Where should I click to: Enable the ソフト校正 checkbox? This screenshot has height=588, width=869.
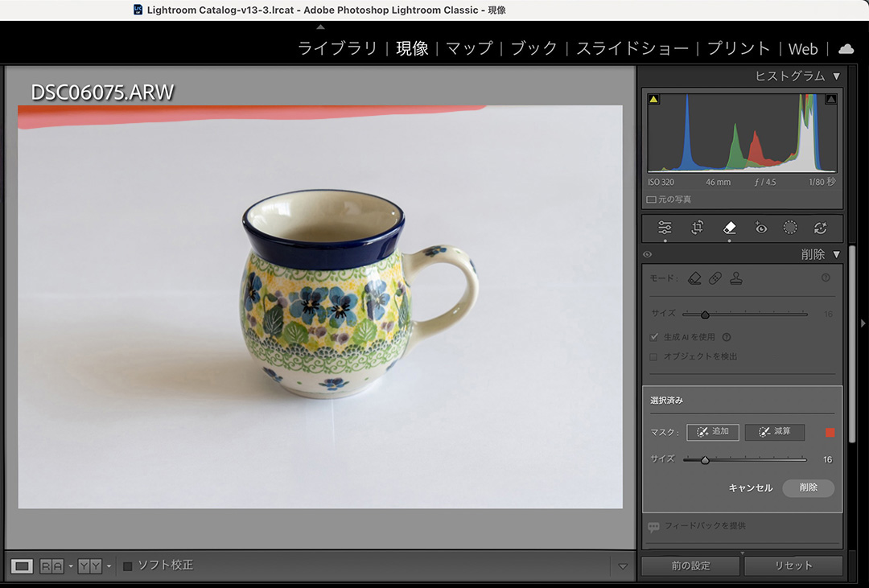point(127,565)
